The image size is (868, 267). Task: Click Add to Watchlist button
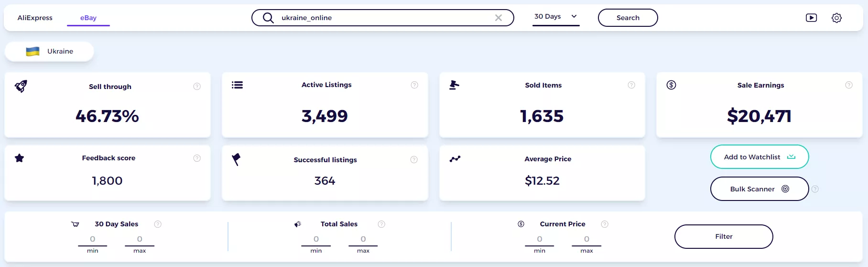click(759, 157)
